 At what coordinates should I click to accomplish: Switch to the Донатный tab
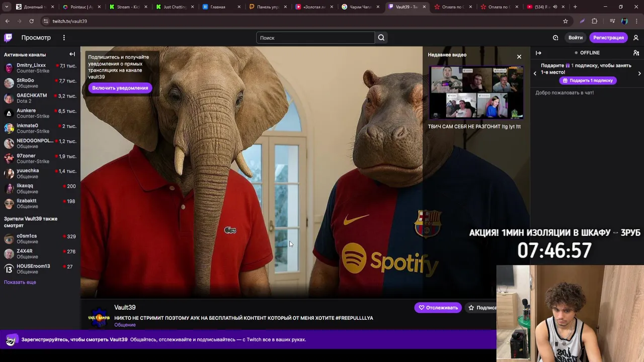point(34,7)
